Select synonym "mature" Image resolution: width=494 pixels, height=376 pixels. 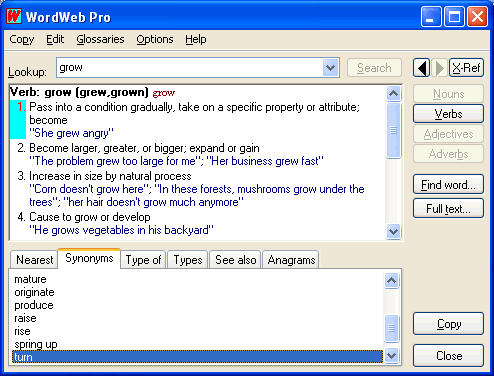pos(30,279)
